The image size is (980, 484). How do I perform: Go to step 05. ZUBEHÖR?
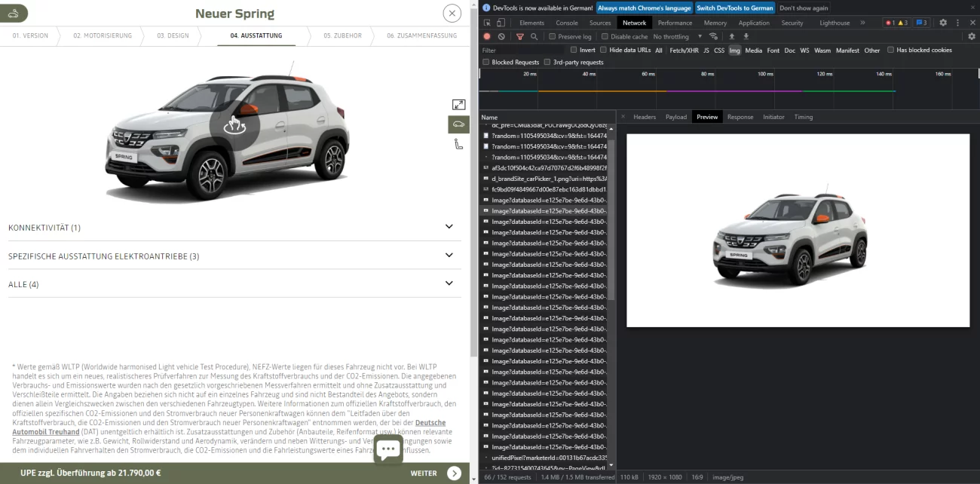point(343,35)
